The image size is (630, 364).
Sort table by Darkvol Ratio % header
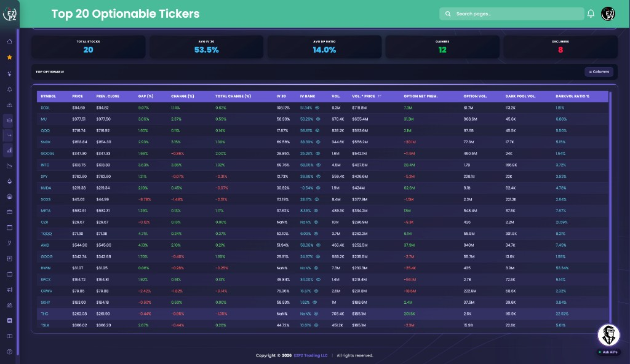pyautogui.click(x=573, y=97)
